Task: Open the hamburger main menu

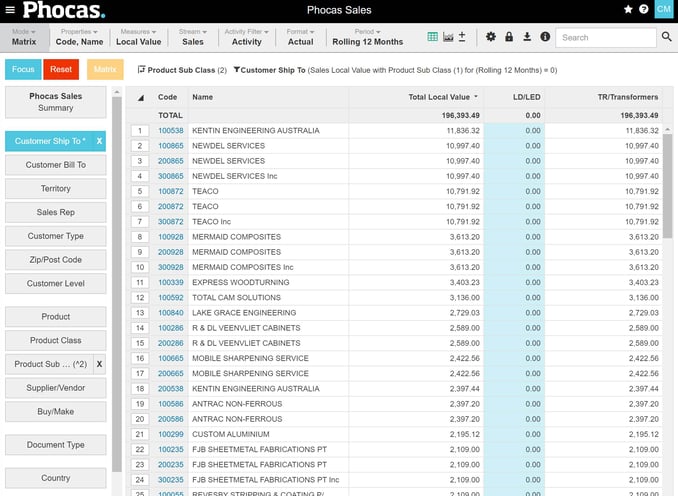Action: click(10, 10)
